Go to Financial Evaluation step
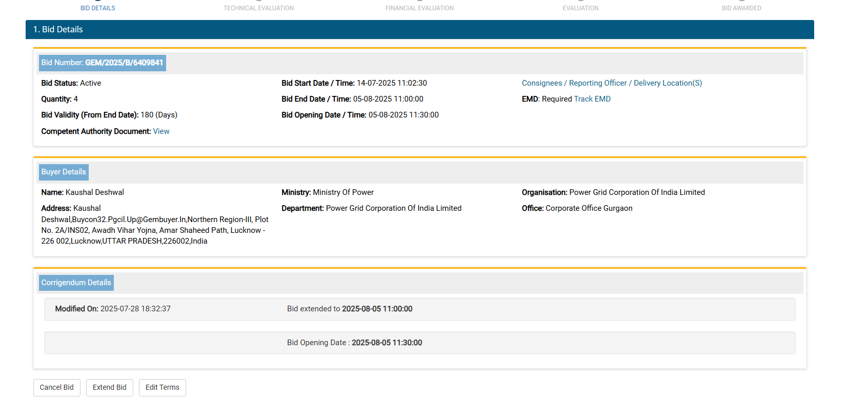The height and width of the screenshot is (418, 868). click(419, 8)
